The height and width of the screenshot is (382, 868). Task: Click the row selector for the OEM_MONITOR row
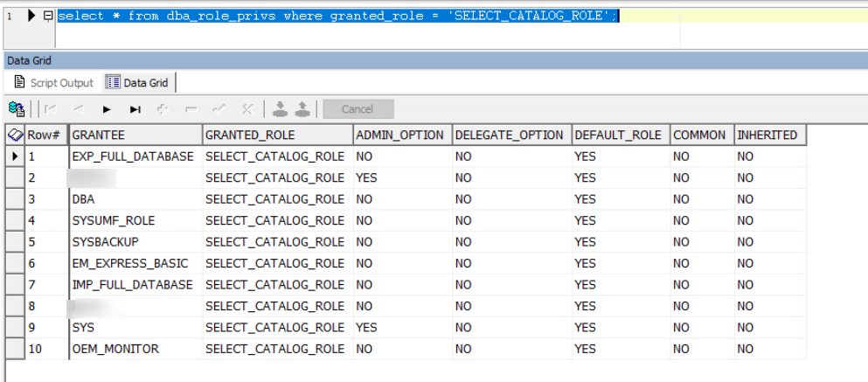click(16, 349)
